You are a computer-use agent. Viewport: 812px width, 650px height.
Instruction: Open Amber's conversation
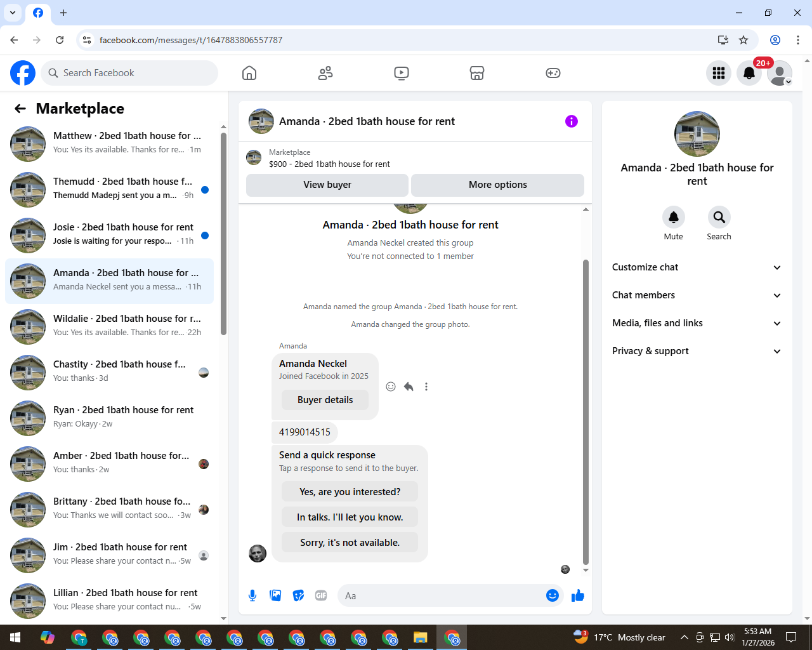[x=109, y=464]
